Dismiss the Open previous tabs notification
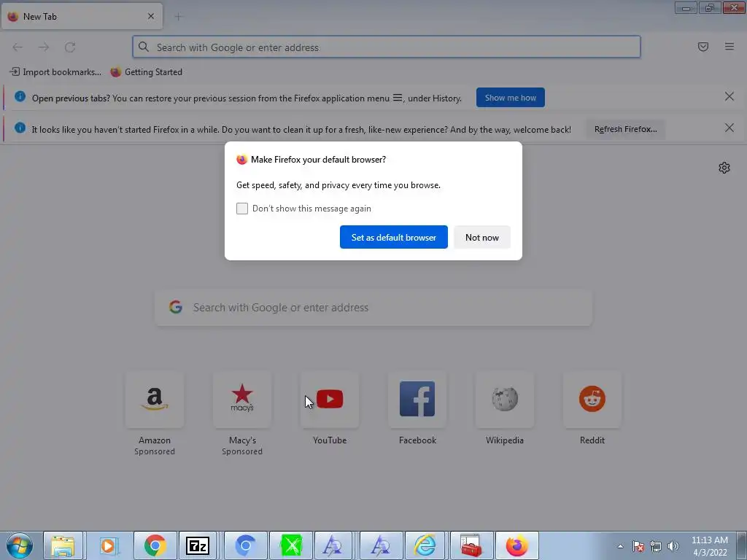 point(729,97)
